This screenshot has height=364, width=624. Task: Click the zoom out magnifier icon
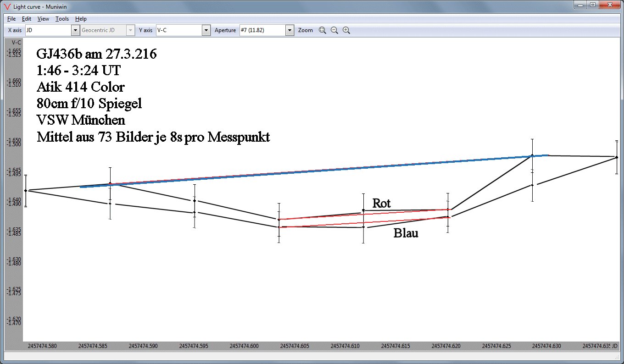[334, 30]
